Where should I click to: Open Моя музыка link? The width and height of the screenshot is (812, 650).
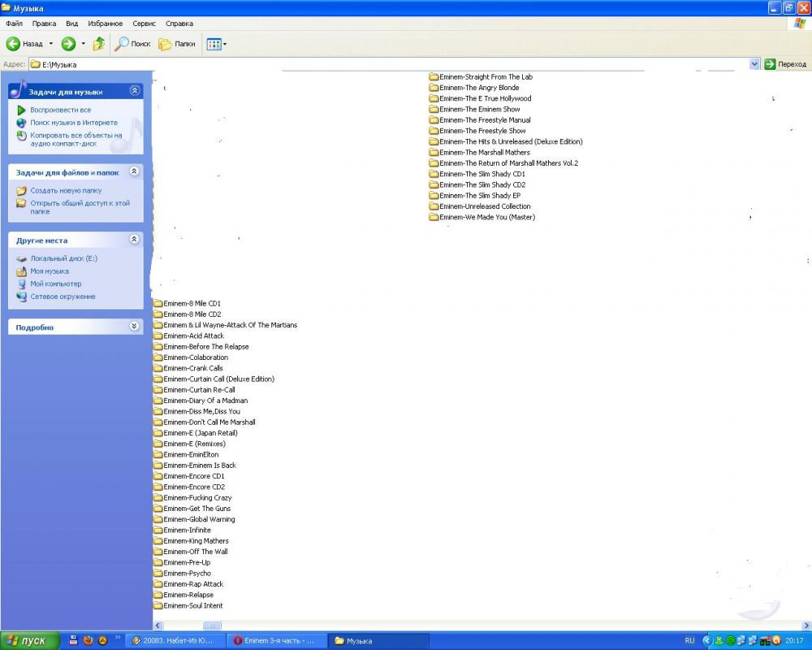tap(50, 271)
